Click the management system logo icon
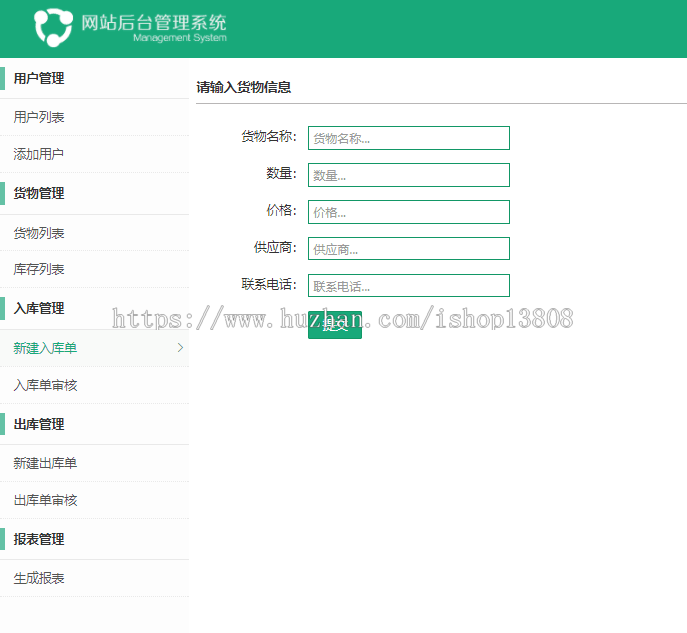 point(53,27)
